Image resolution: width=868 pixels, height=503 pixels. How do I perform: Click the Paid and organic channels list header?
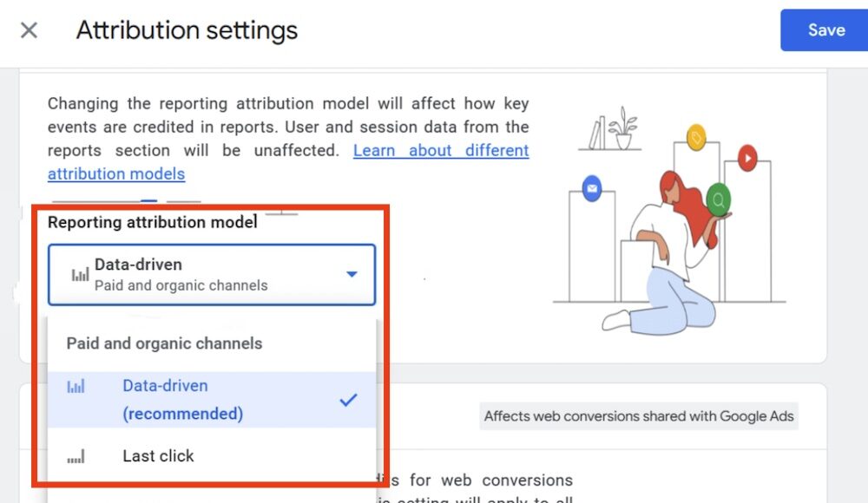tap(164, 343)
